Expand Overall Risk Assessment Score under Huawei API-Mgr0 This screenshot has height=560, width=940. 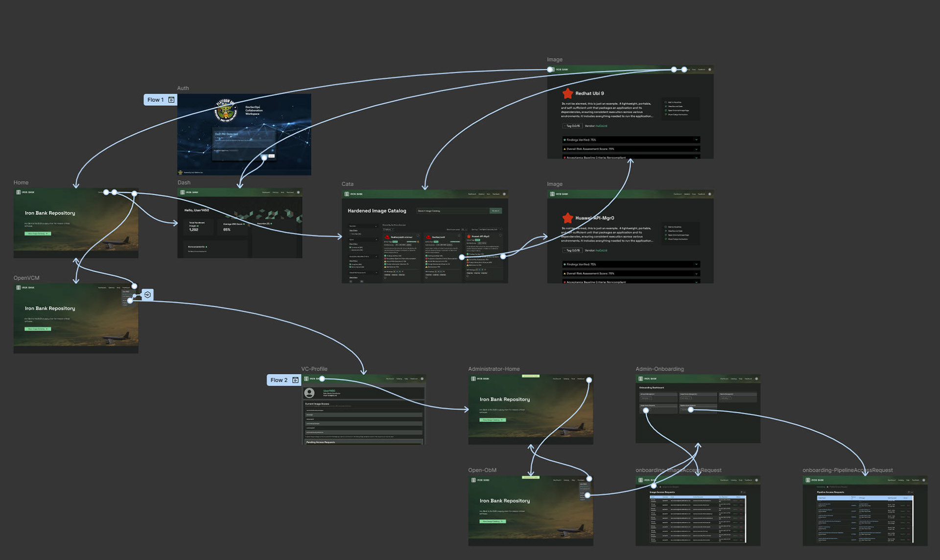[631, 273]
